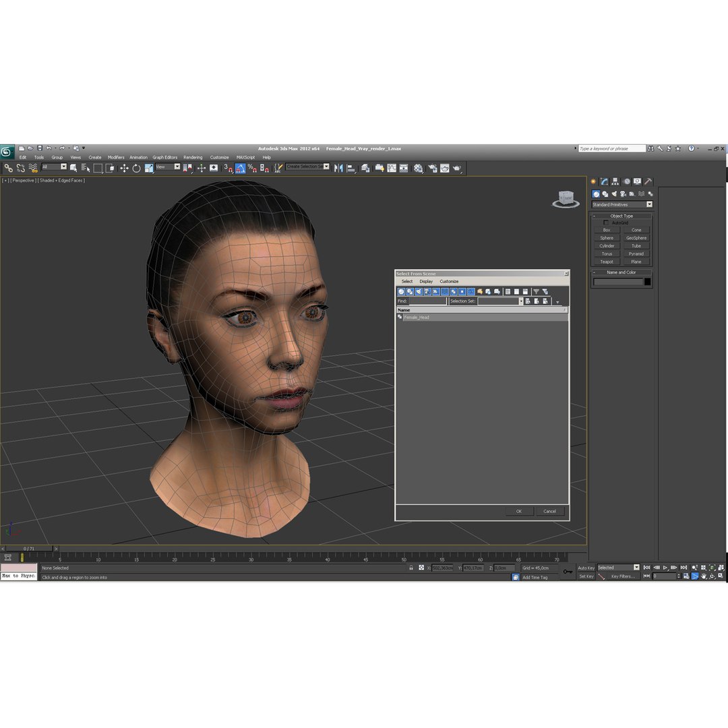The height and width of the screenshot is (728, 728).
Task: Click Select All icon in Select From Scene
Action: (508, 292)
